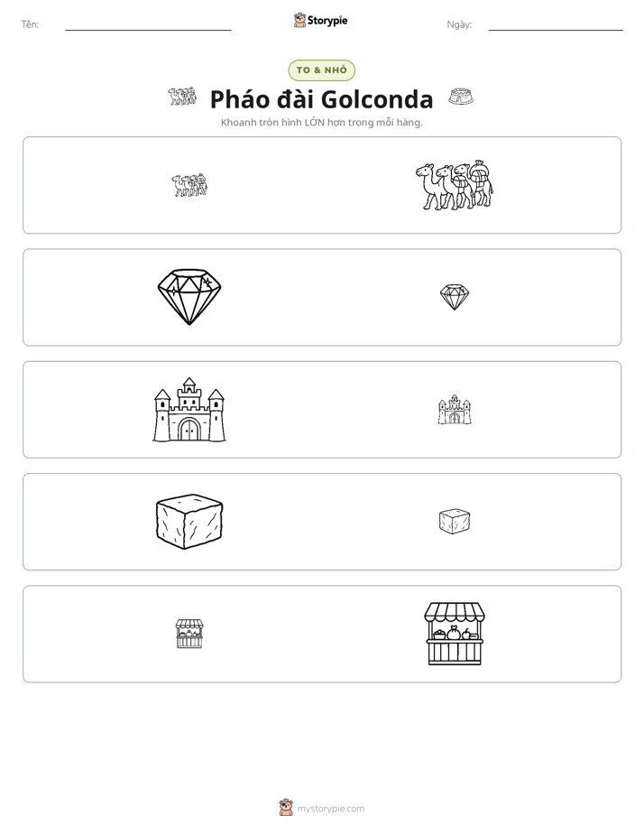Click the Storypie logo at top
The width and height of the screenshot is (644, 834).
tap(320, 20)
